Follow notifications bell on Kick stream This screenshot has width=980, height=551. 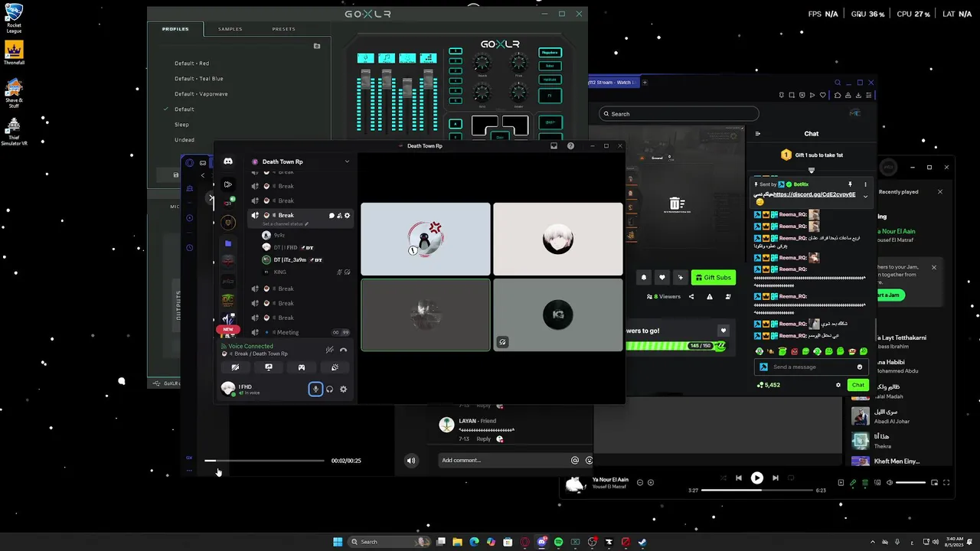pyautogui.click(x=644, y=278)
